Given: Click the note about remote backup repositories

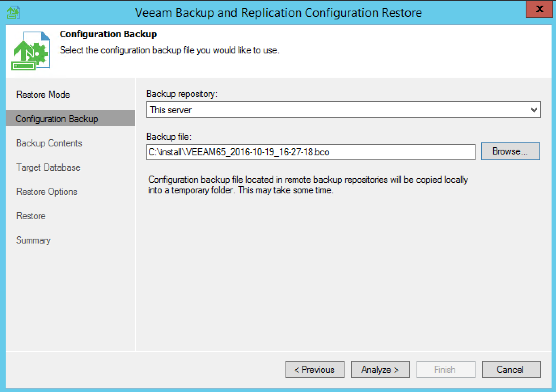Looking at the screenshot, I should click(308, 185).
